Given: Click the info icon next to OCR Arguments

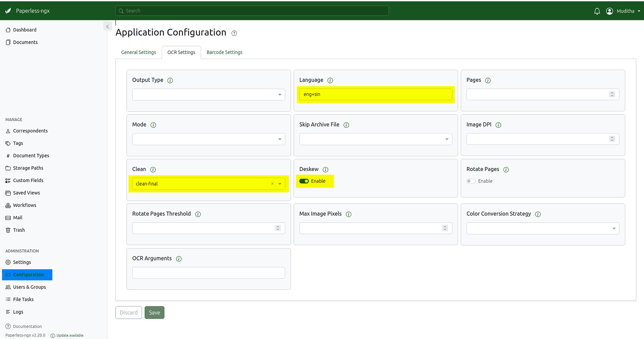Looking at the screenshot, I should [x=179, y=259].
